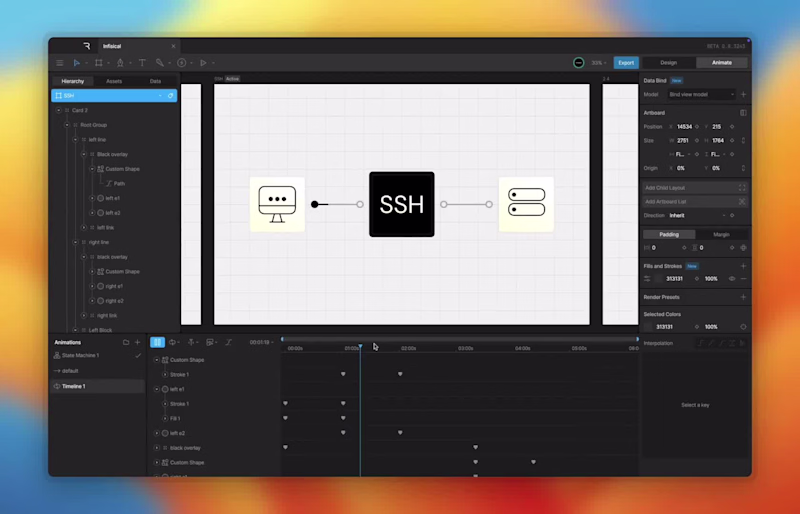This screenshot has height=514, width=800.
Task: Toggle key diamond for Size width
Action: [697, 140]
